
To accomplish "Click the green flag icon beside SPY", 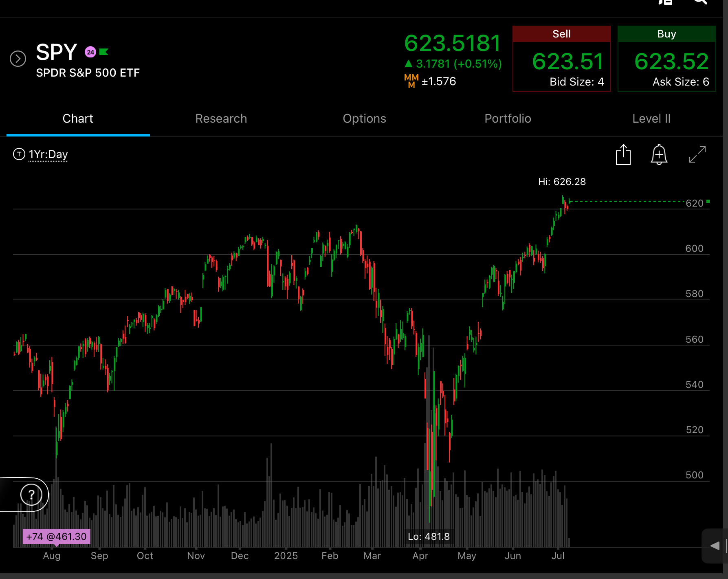I will click(104, 52).
